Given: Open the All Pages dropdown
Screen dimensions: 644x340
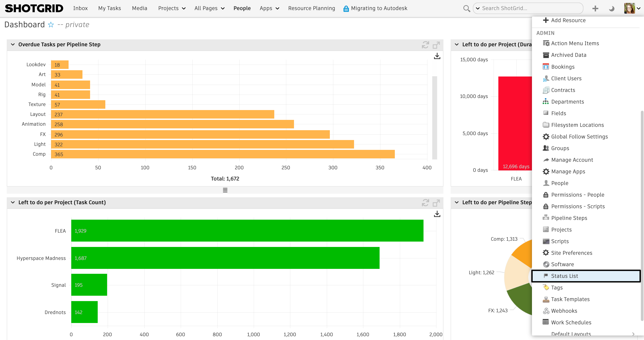Looking at the screenshot, I should click(210, 8).
